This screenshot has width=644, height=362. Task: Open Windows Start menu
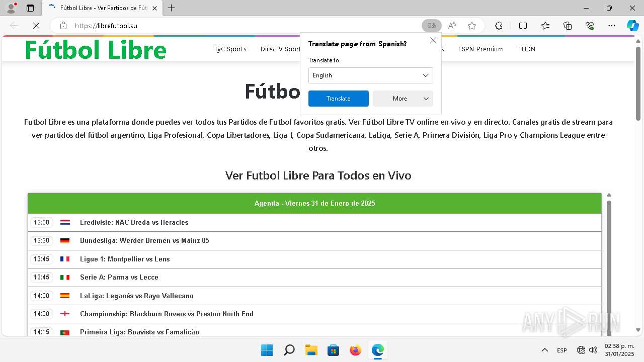point(267,350)
